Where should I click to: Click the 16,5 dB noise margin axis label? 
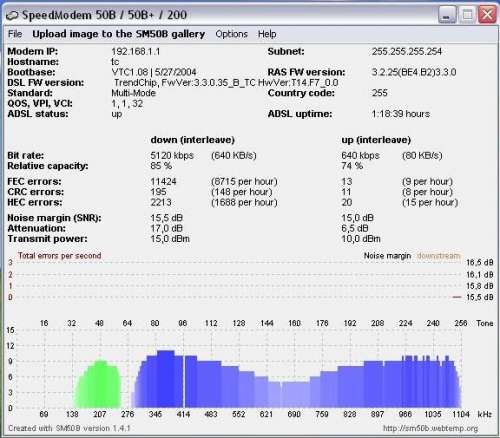coord(479,263)
